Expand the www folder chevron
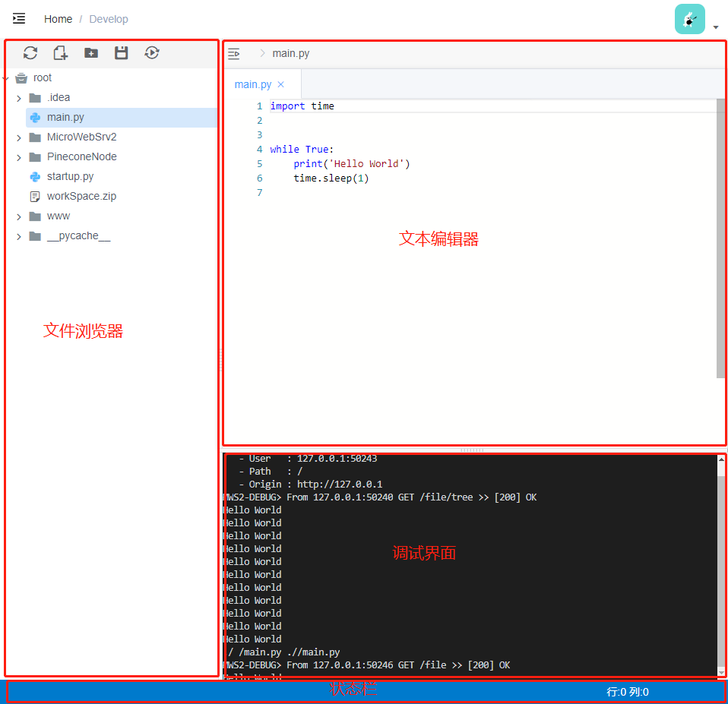The height and width of the screenshot is (704, 728). click(18, 216)
